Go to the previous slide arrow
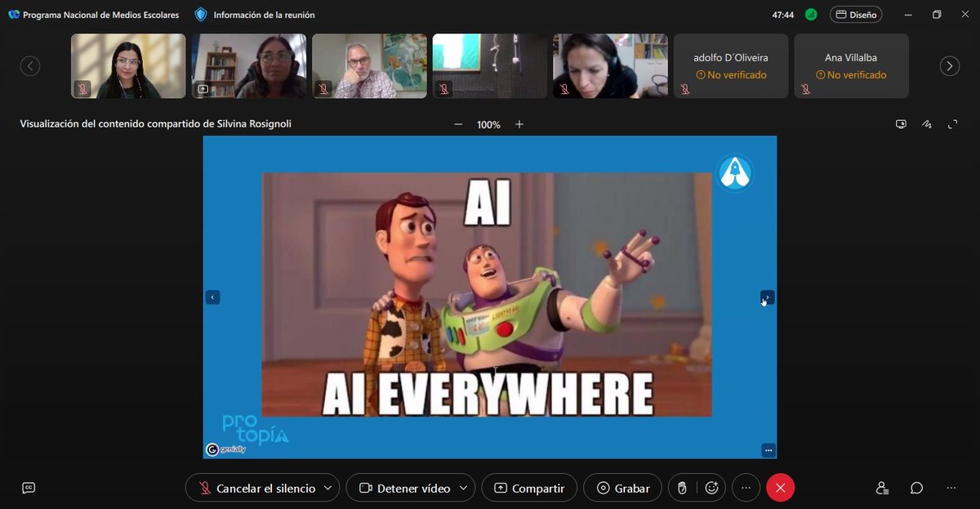980x509 pixels. click(212, 297)
